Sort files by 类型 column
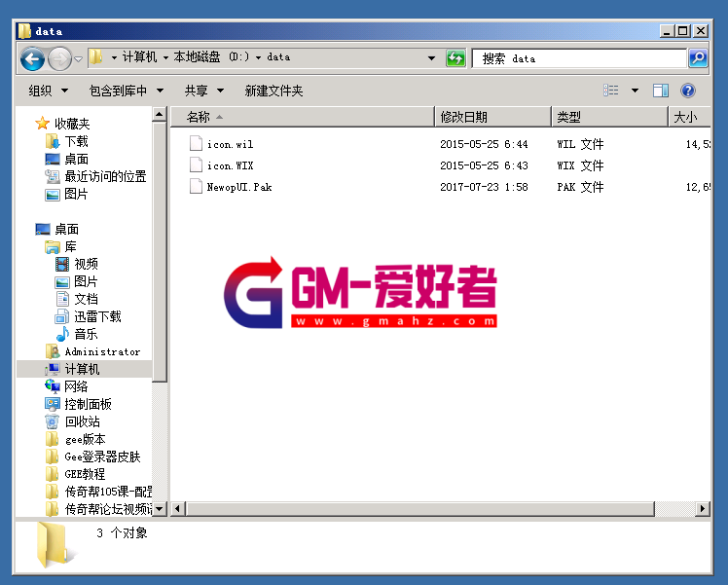 click(x=609, y=117)
